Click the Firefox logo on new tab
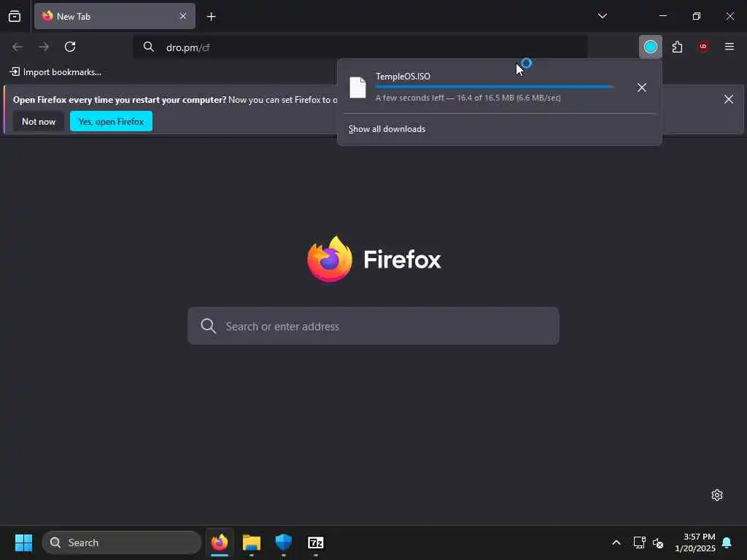Viewport: 747px width, 560px height. click(374, 260)
